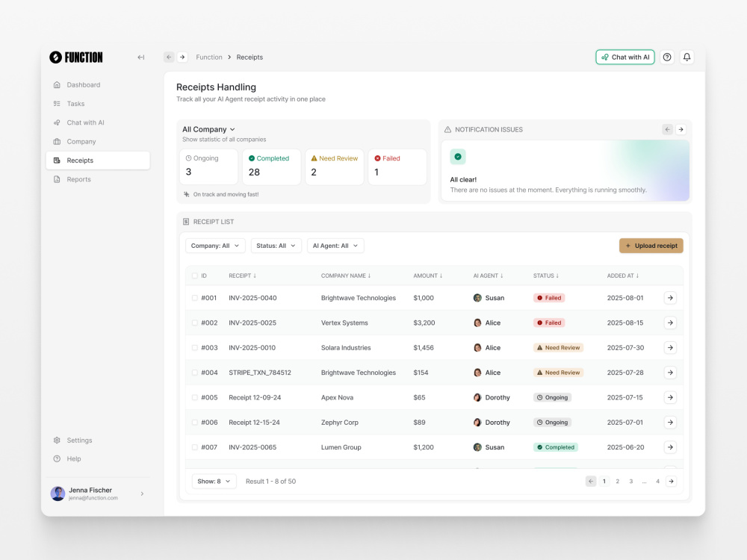Sort by ADDED AT column
The image size is (747, 560).
tap(623, 276)
